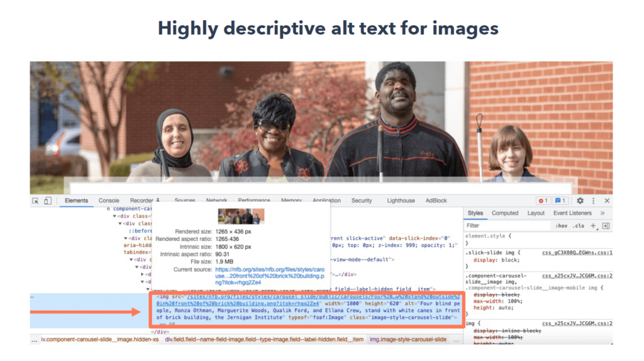644x361 pixels.
Task: Expand the collapsed right-arrow node in DOM tree
Action: [143, 274]
